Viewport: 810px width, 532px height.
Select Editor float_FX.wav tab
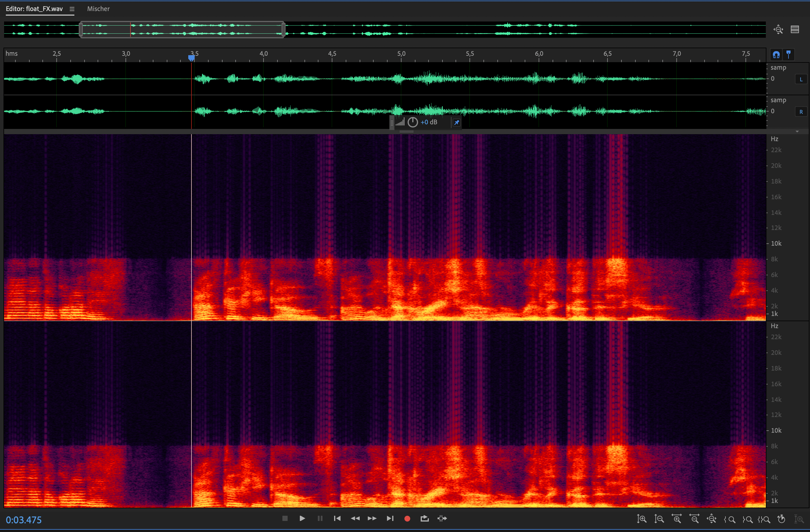[34, 9]
